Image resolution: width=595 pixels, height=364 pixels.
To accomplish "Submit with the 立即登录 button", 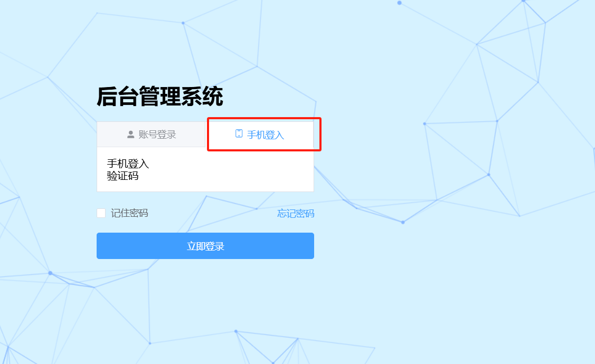I will tap(205, 246).
